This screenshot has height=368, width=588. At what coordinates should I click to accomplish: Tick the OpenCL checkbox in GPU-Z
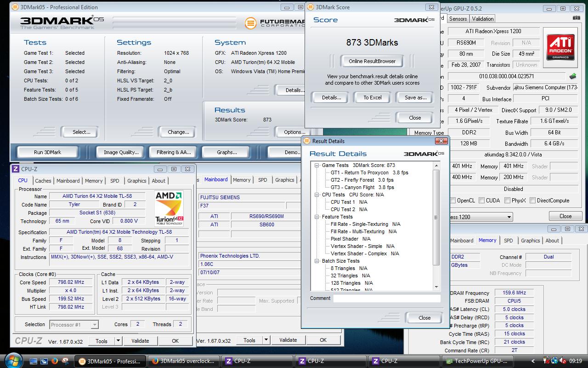(453, 201)
